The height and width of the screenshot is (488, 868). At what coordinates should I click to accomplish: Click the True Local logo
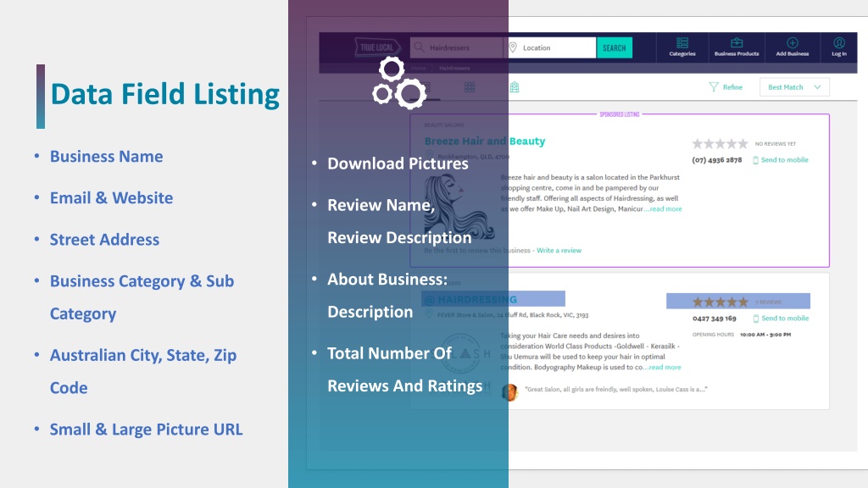[377, 47]
